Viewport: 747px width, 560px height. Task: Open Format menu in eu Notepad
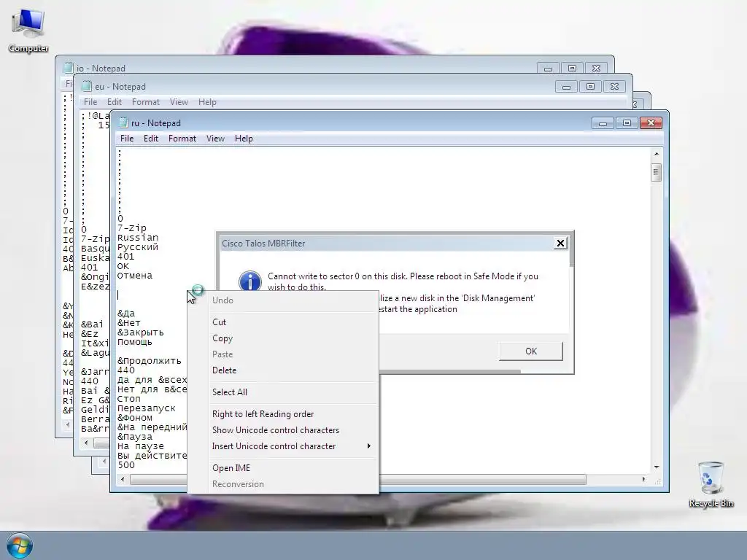click(145, 102)
